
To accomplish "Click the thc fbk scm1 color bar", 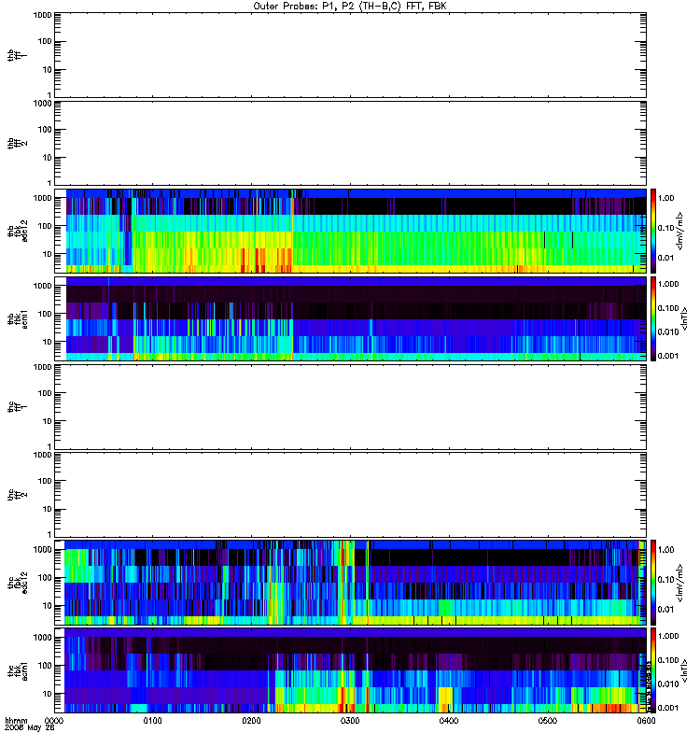I will pos(653,670).
